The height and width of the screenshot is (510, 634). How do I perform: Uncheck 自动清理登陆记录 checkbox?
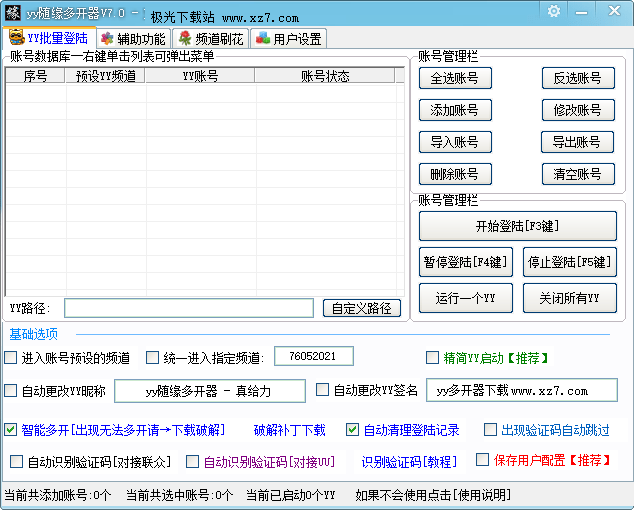click(x=353, y=430)
